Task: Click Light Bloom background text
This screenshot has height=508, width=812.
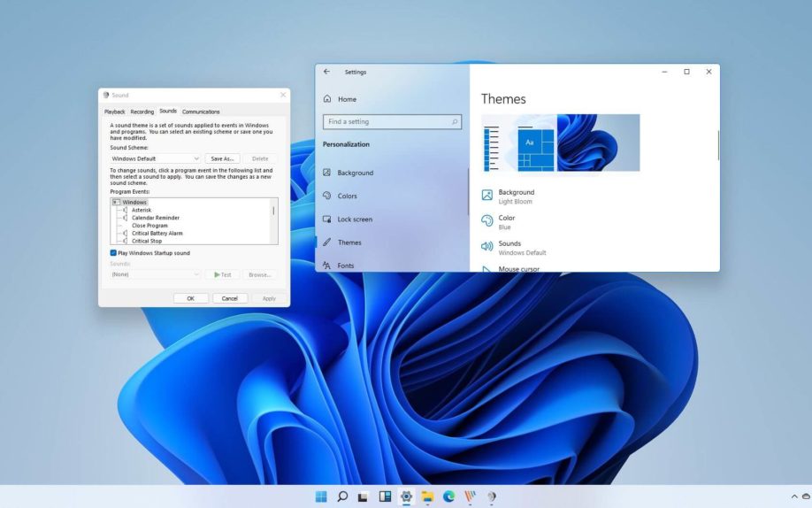Action: 516,202
